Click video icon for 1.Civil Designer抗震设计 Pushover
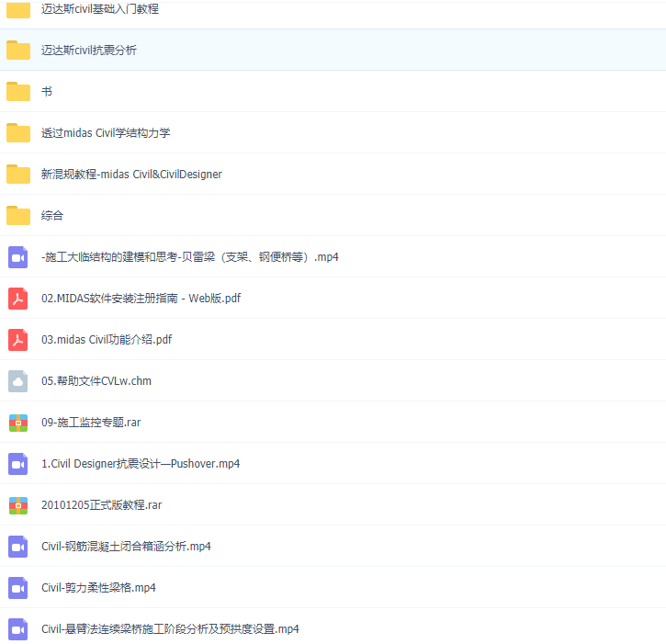 click(17, 464)
